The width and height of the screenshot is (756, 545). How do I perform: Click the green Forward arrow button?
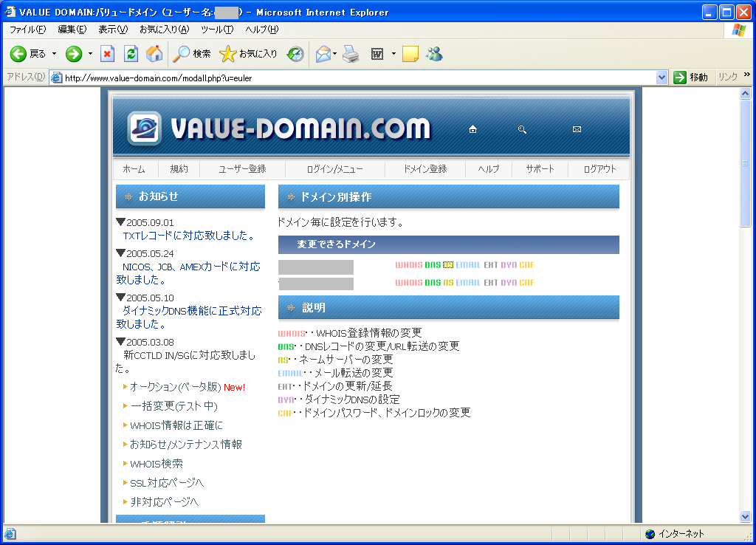[x=74, y=54]
